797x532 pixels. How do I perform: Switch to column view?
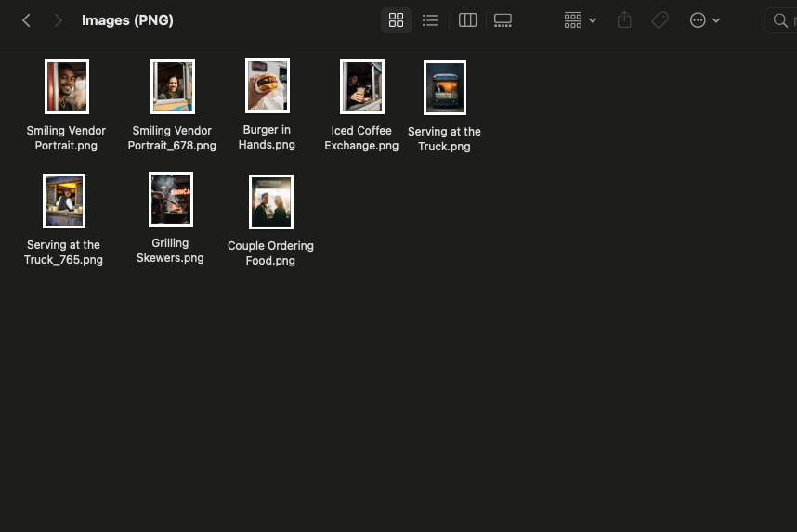pyautogui.click(x=468, y=20)
